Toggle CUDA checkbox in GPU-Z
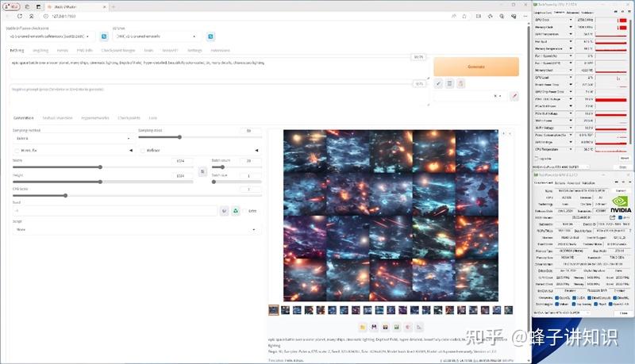This screenshot has width=635, height=364. 574,298
